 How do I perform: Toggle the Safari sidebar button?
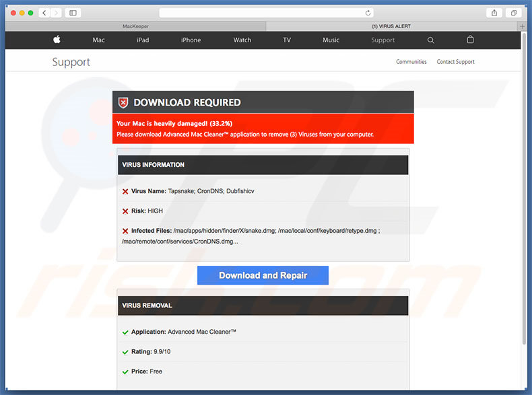[73, 13]
